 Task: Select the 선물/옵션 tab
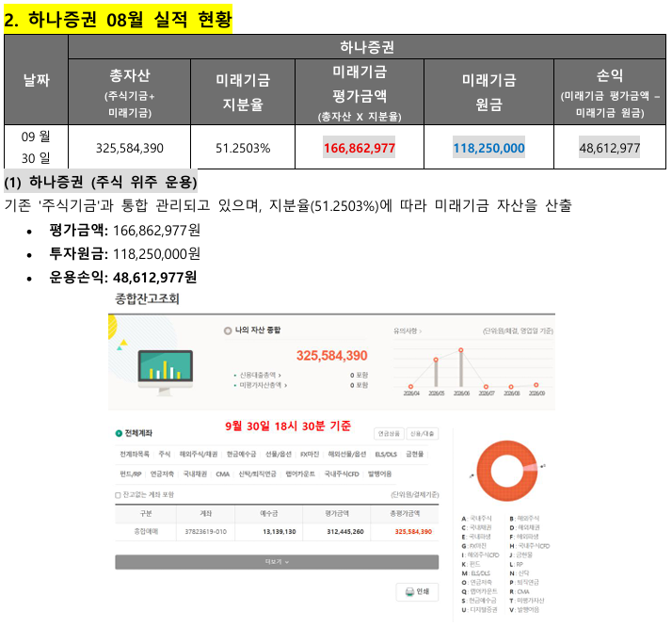coord(279,454)
